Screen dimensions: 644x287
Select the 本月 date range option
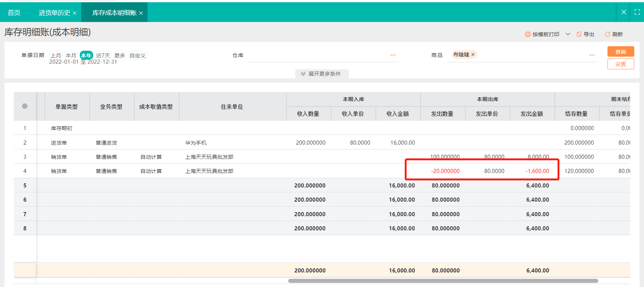point(71,55)
